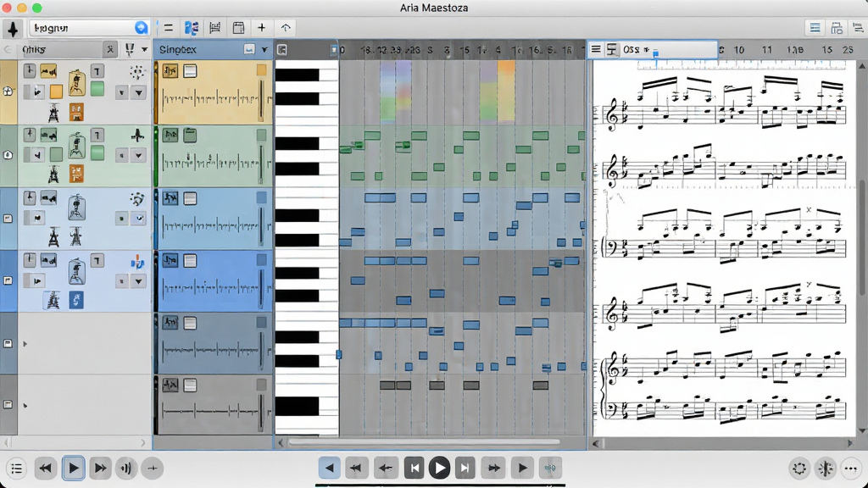868x488 pixels.
Task: Click the piano roll's horizontal scrollbar
Action: click(425, 442)
